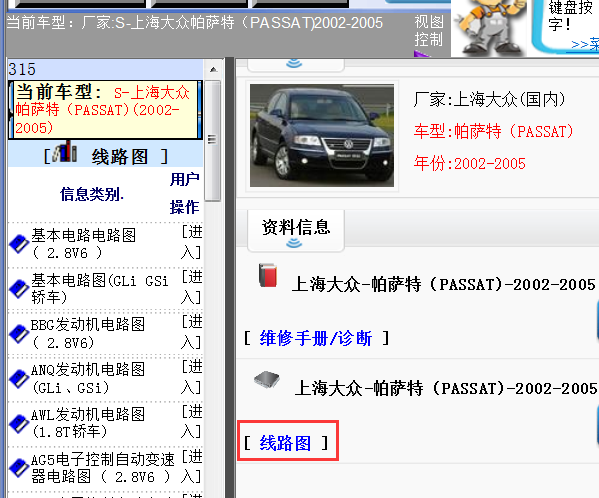Click the top bar 当前车型 breadcrumb text
Viewport: 599px width, 498px height.
pos(195,23)
